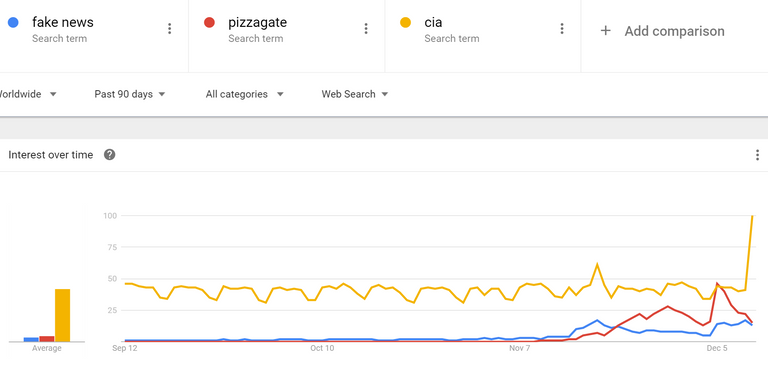Viewport: 768px width, 383px height.
Task: Open options menu for cia term
Action: pos(562,28)
